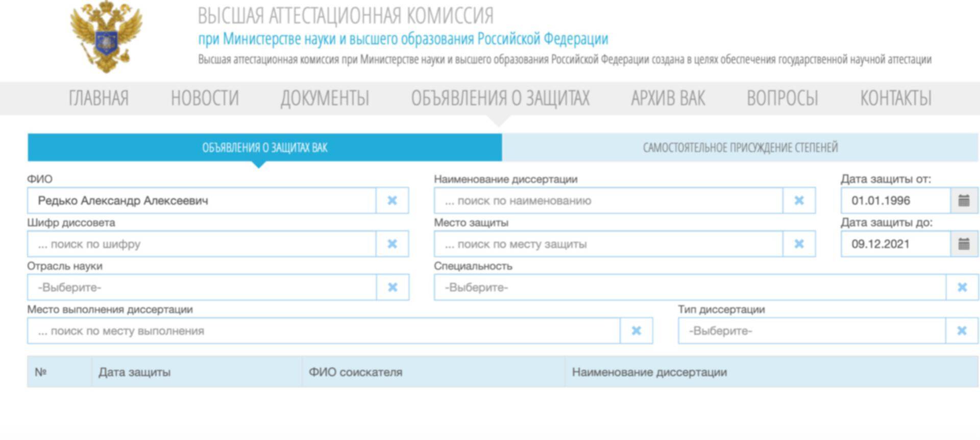This screenshot has width=980, height=440.
Task: Click Место выполнения диссертации search field
Action: pyautogui.click(x=324, y=331)
